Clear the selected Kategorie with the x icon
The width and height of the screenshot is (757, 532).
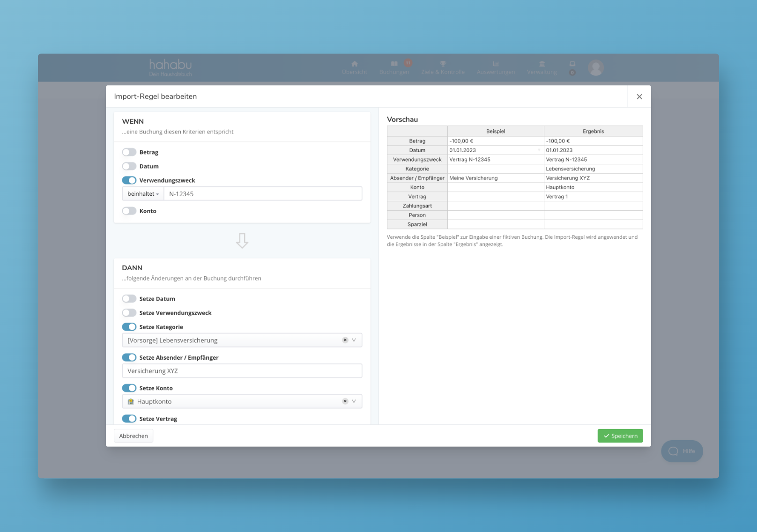[x=345, y=340]
